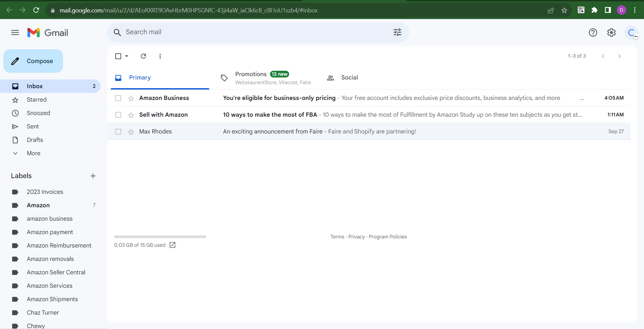Star the Amazon Business email
644x329 pixels.
tap(131, 98)
